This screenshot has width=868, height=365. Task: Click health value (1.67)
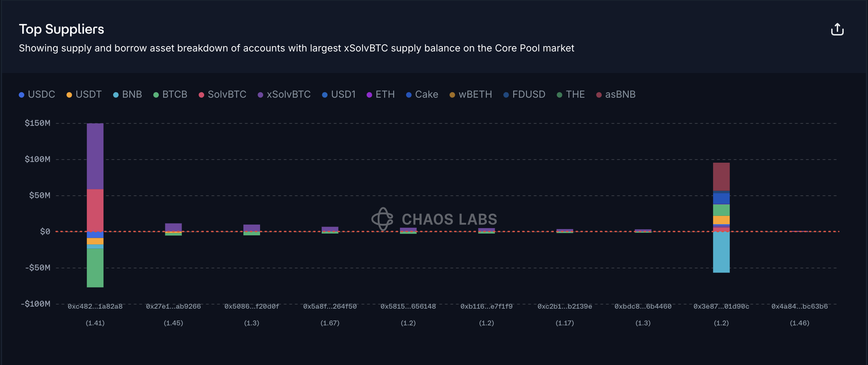coord(330,323)
